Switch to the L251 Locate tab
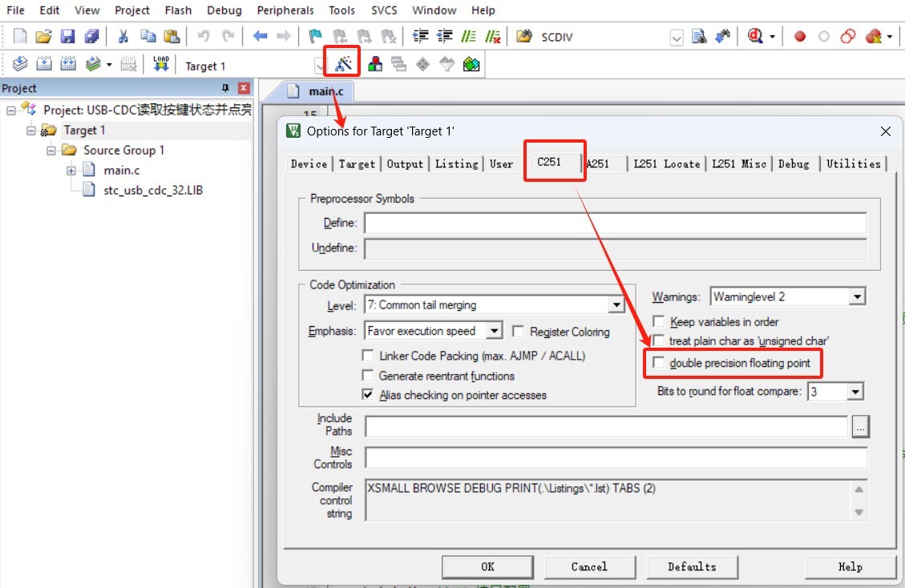The height and width of the screenshot is (588, 905). [x=666, y=163]
